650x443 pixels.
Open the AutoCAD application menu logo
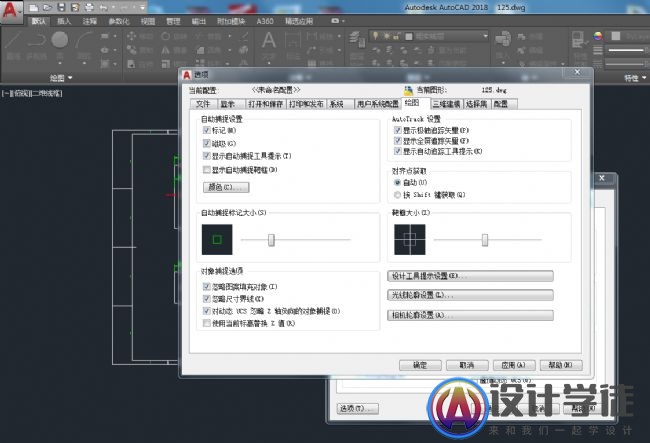(10, 10)
